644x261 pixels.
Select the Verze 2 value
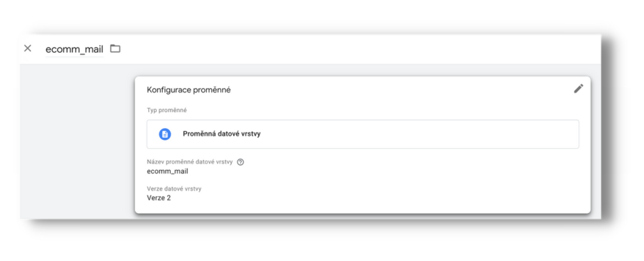pos(159,198)
